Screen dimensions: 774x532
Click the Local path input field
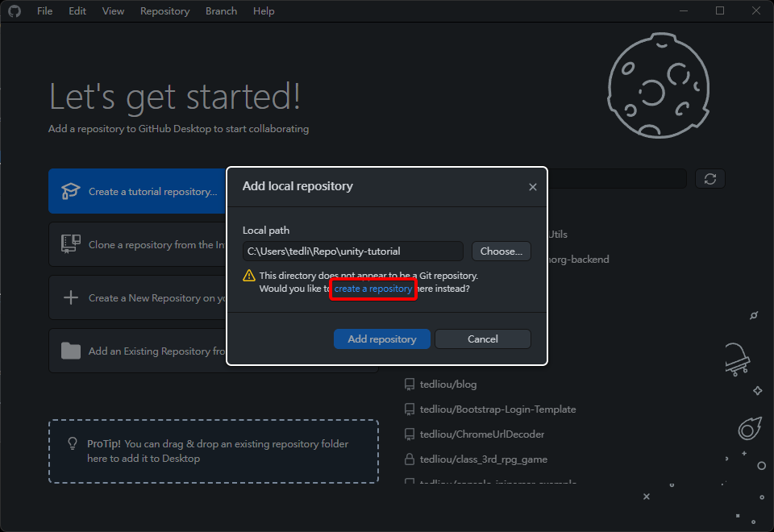[x=352, y=251]
